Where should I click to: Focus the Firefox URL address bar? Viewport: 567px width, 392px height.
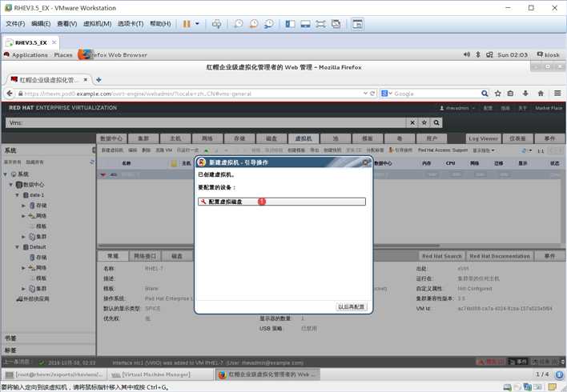tap(190, 94)
